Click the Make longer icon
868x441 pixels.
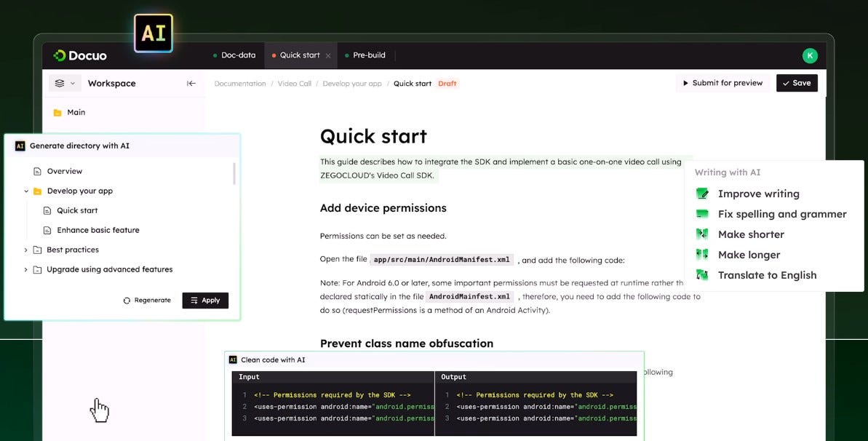point(702,254)
